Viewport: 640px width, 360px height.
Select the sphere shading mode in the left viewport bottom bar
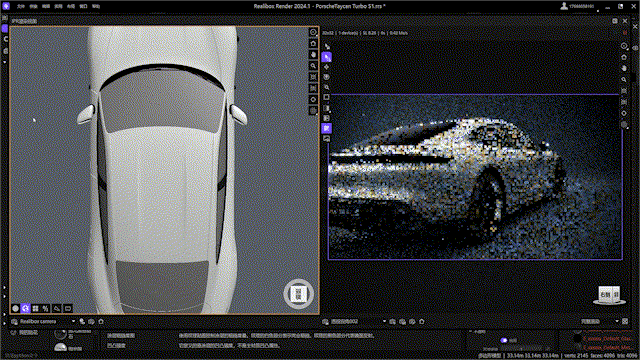coord(16,309)
